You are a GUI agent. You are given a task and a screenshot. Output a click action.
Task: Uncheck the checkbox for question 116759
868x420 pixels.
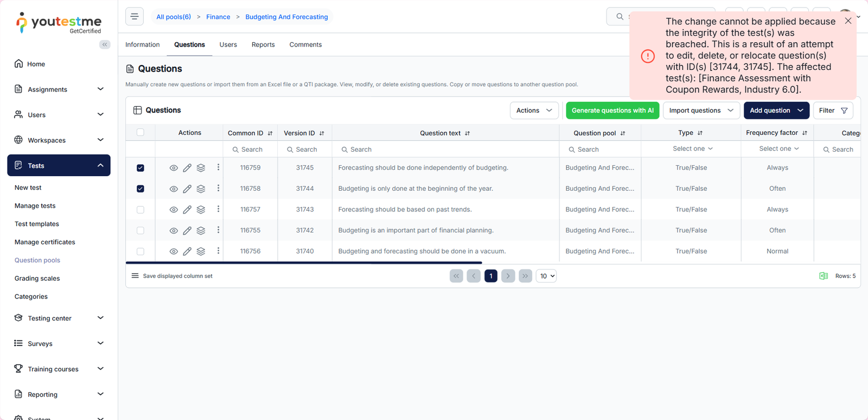click(x=141, y=168)
